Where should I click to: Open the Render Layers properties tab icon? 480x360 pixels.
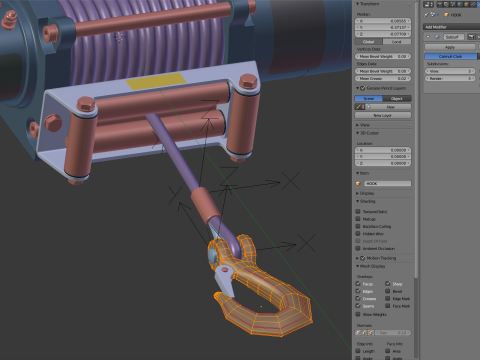click(446, 4)
